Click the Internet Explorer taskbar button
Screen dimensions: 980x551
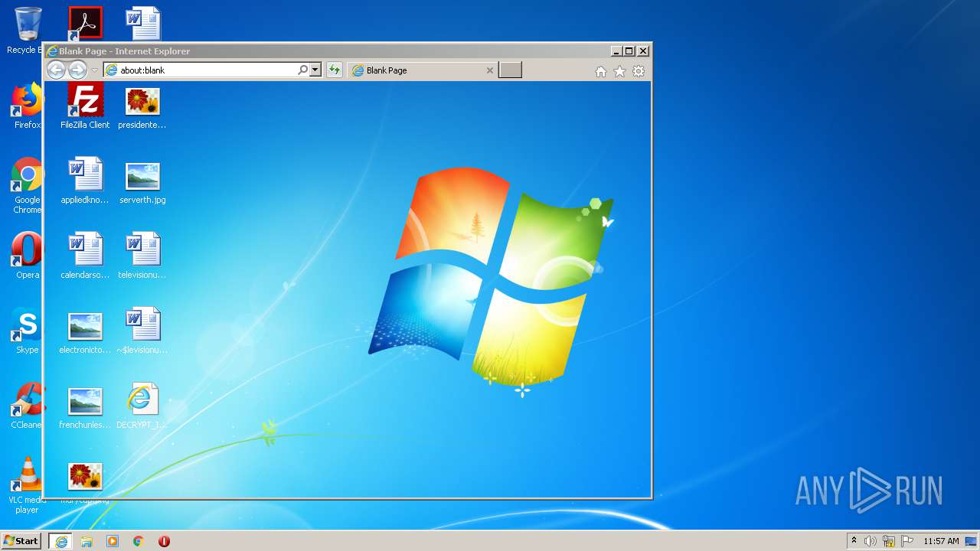(x=61, y=541)
